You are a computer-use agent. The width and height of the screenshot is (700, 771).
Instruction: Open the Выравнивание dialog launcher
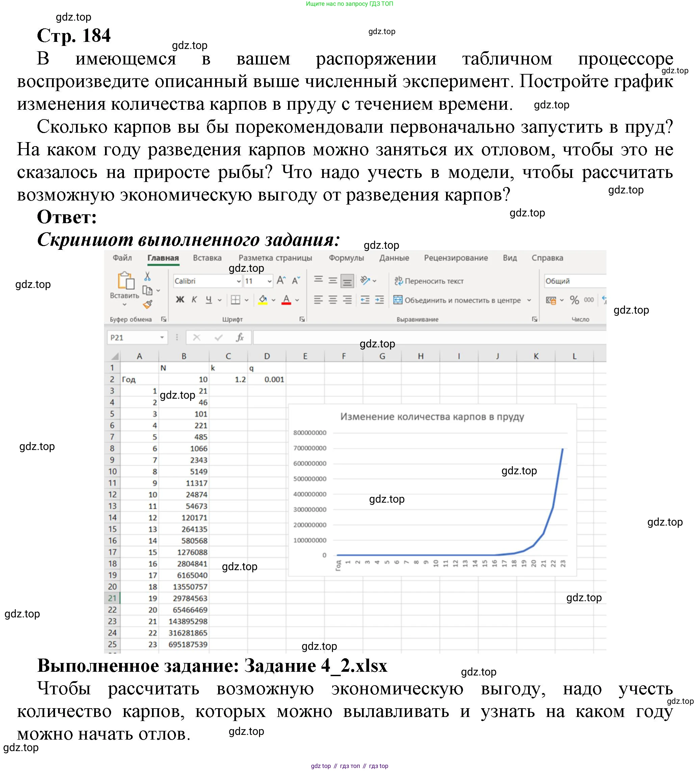535,319
